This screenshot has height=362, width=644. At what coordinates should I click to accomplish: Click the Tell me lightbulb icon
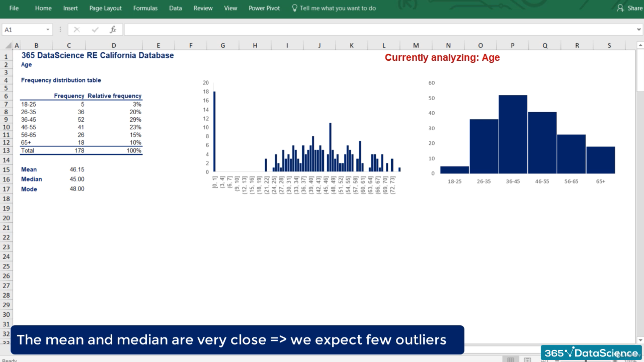click(x=294, y=8)
